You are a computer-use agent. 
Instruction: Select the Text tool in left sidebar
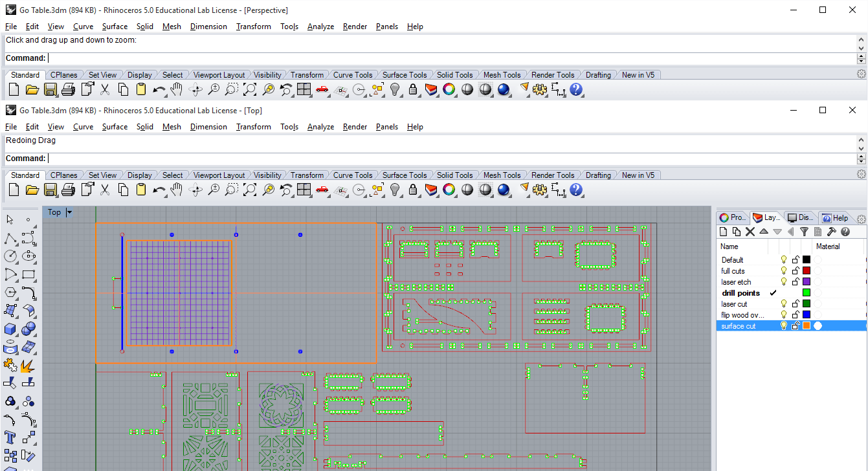click(x=10, y=437)
